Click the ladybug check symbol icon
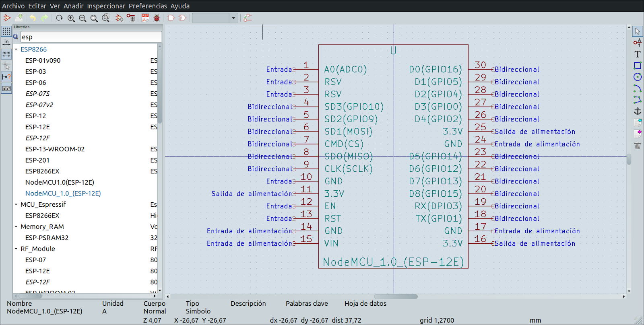The height and width of the screenshot is (325, 644). click(x=157, y=18)
